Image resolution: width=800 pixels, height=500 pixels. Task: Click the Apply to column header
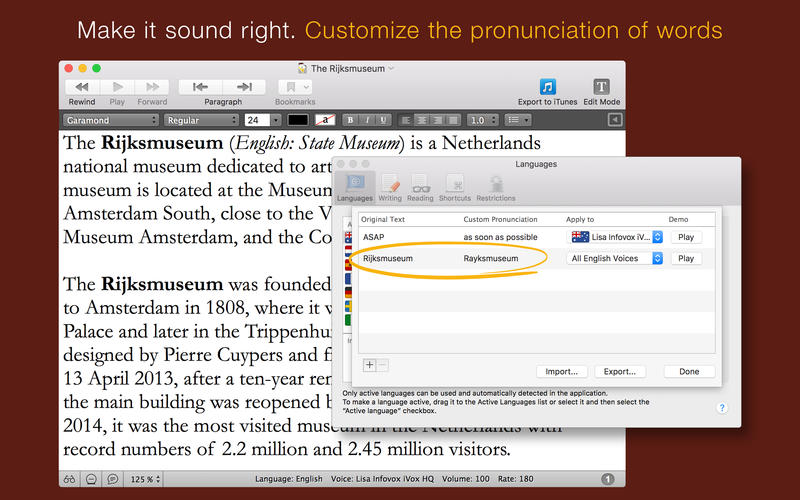(x=580, y=219)
